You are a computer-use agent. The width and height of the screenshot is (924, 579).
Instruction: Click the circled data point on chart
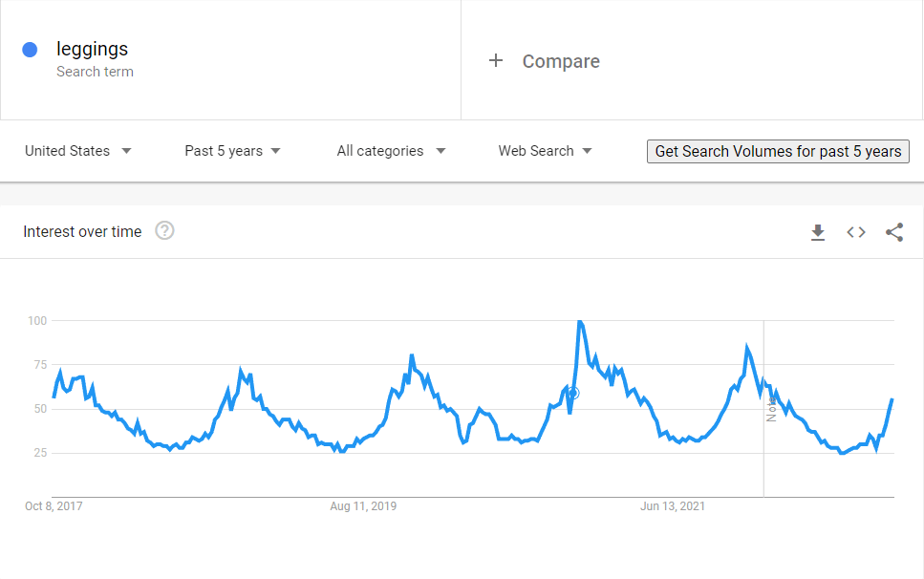[x=572, y=393]
